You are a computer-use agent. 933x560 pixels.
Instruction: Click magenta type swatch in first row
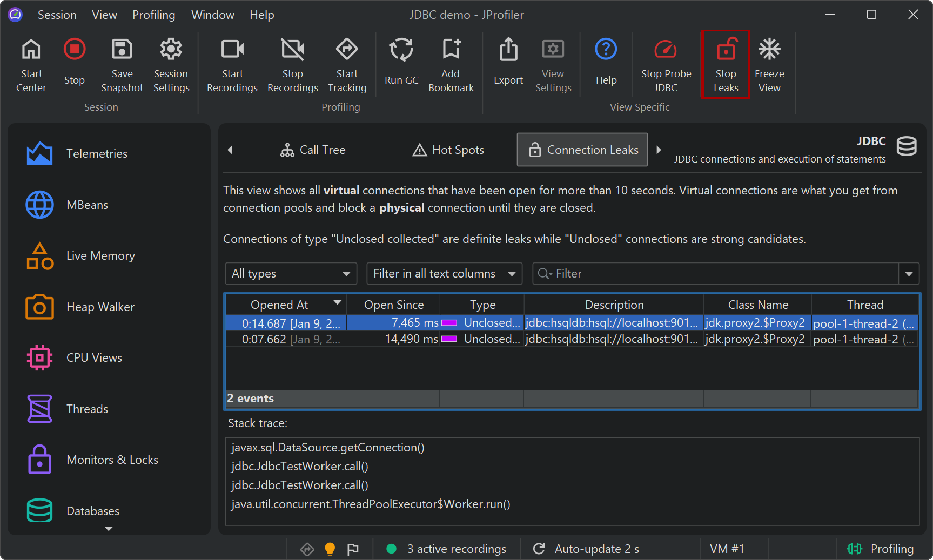click(449, 323)
